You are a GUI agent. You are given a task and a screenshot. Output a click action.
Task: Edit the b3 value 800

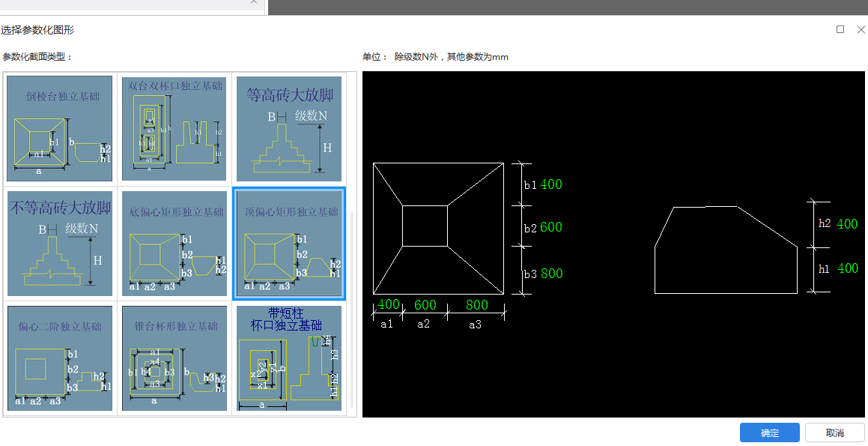click(551, 274)
